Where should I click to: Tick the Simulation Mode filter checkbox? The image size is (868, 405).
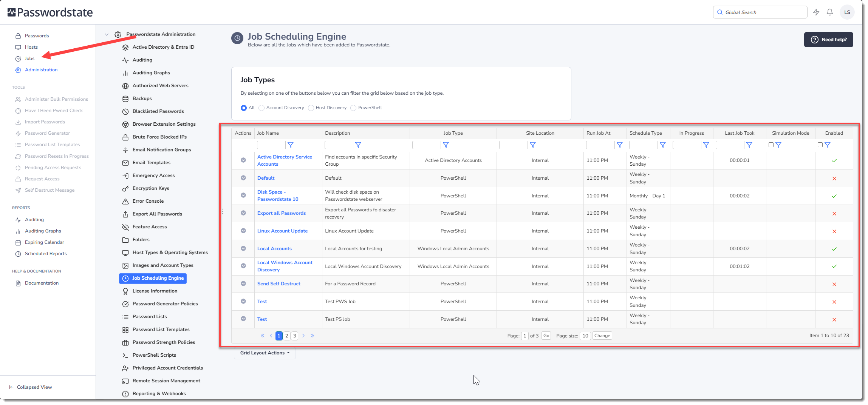(x=771, y=145)
